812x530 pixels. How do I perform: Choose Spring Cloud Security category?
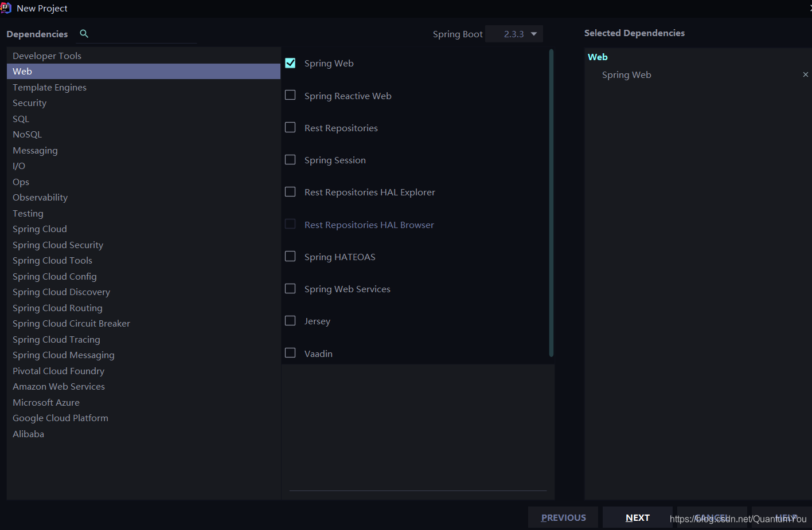click(x=143, y=245)
